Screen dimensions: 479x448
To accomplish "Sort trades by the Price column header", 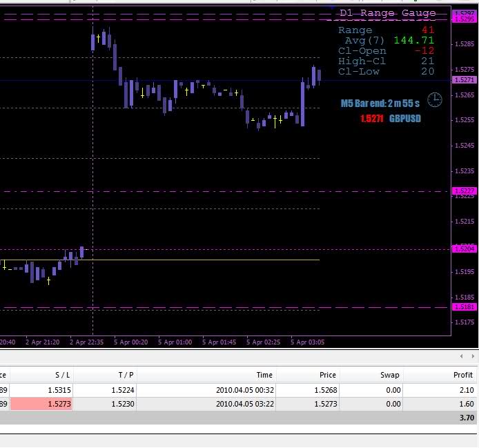I will 308,375.
